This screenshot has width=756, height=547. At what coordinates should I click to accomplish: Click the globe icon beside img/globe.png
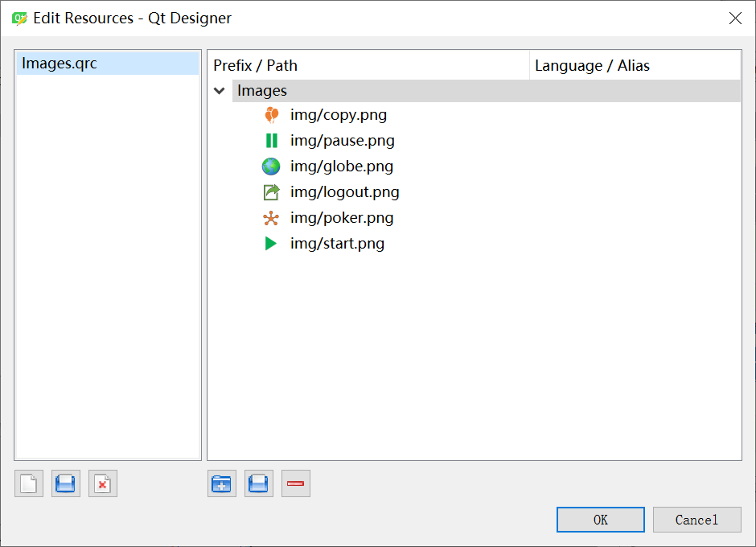pos(271,167)
